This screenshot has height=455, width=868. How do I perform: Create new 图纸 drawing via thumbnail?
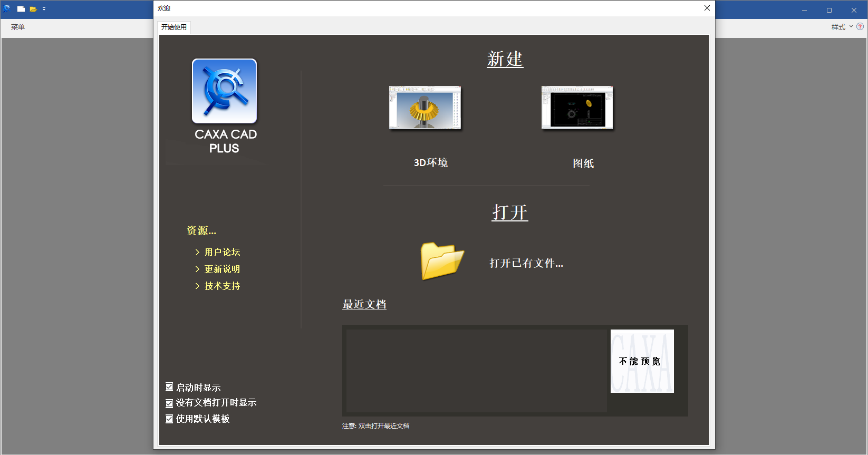(x=577, y=108)
